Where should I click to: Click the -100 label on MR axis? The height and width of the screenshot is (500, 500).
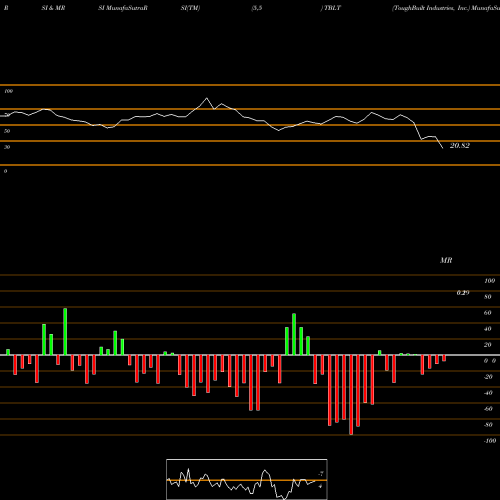(490, 441)
